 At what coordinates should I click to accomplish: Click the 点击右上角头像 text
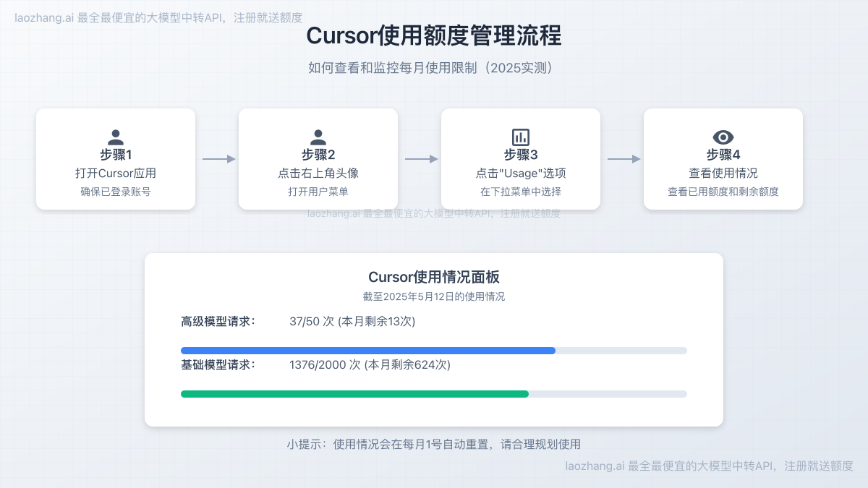point(318,174)
